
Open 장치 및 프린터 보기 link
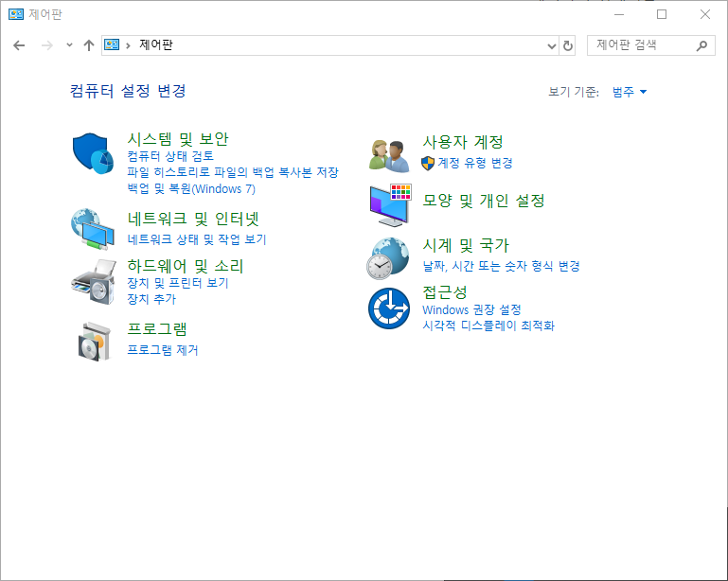point(178,283)
